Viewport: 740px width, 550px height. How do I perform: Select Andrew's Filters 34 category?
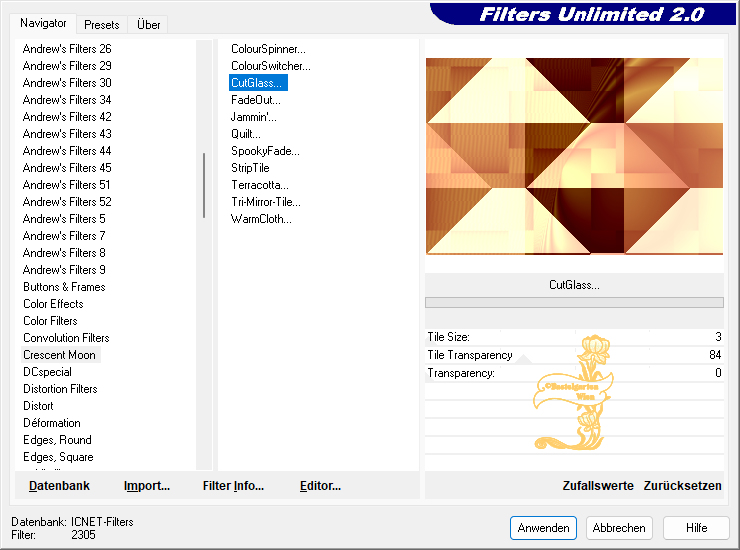tap(67, 100)
